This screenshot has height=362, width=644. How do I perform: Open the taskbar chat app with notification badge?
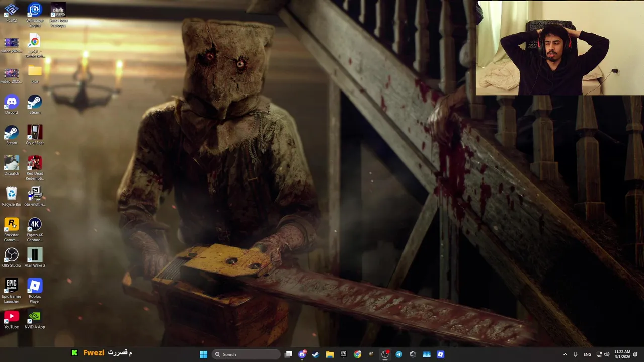tap(302, 354)
